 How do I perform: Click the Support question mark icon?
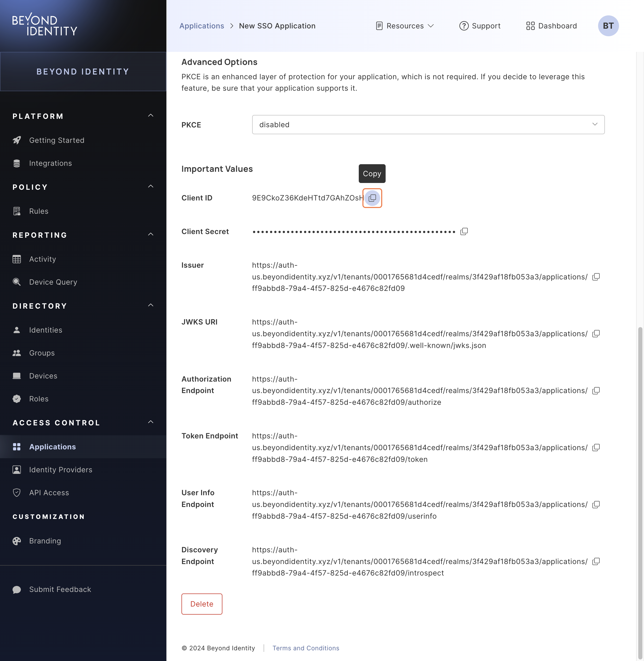pos(464,26)
